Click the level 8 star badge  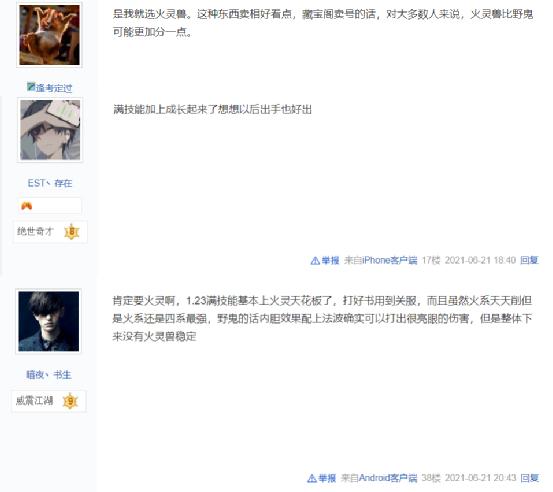72,232
